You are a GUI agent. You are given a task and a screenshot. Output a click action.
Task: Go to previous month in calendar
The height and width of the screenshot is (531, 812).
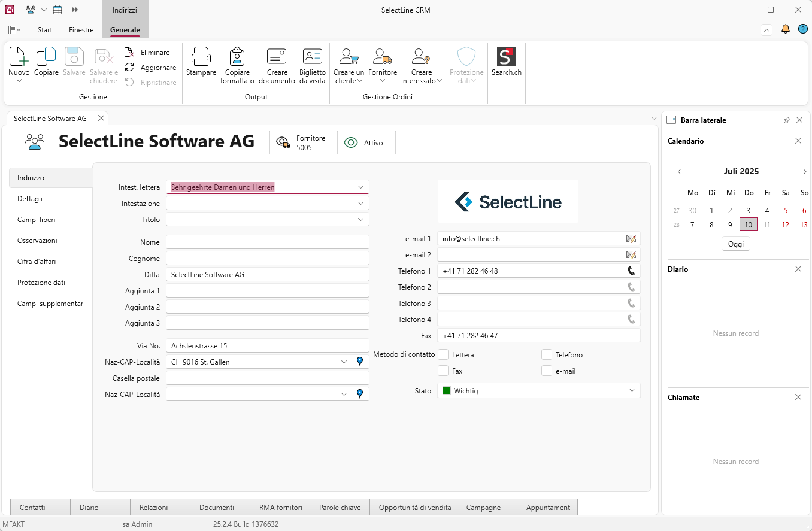[x=679, y=172]
